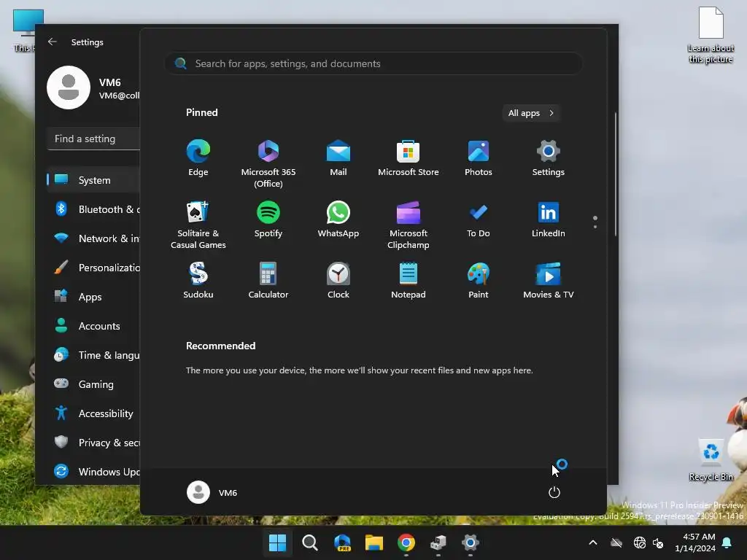Open File Explorer from taskbar
The height and width of the screenshot is (560, 747).
click(x=374, y=542)
